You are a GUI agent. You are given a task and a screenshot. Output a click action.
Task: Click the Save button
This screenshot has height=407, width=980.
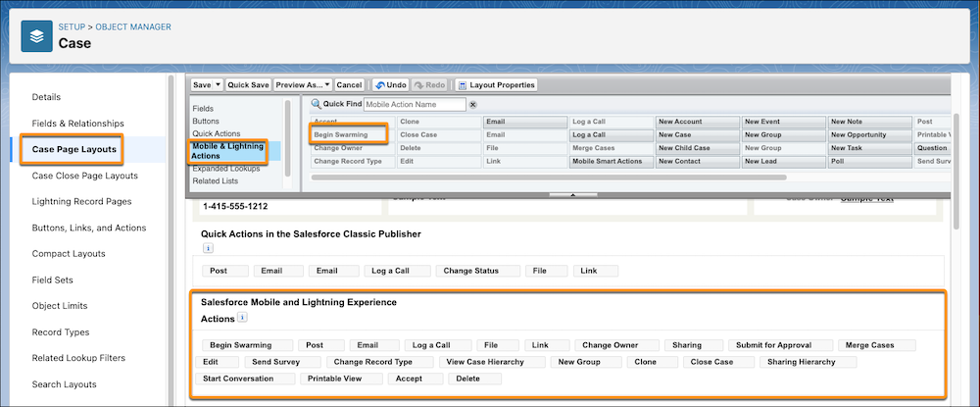(202, 85)
